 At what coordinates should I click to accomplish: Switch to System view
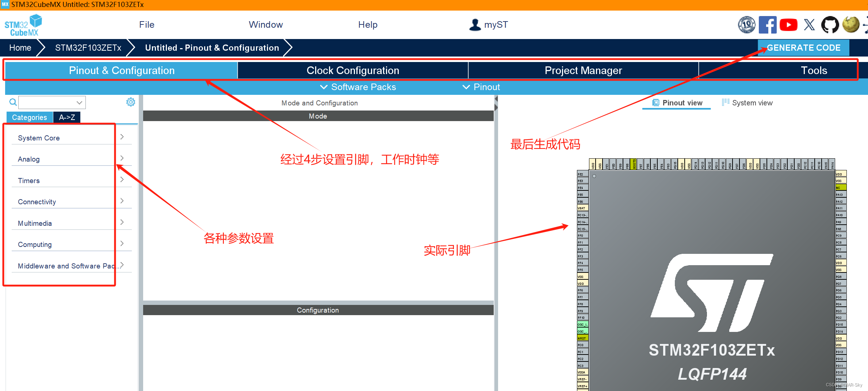tap(747, 103)
